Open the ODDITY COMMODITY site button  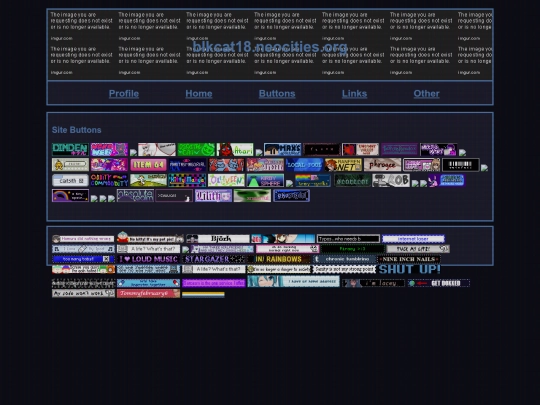[109, 180]
